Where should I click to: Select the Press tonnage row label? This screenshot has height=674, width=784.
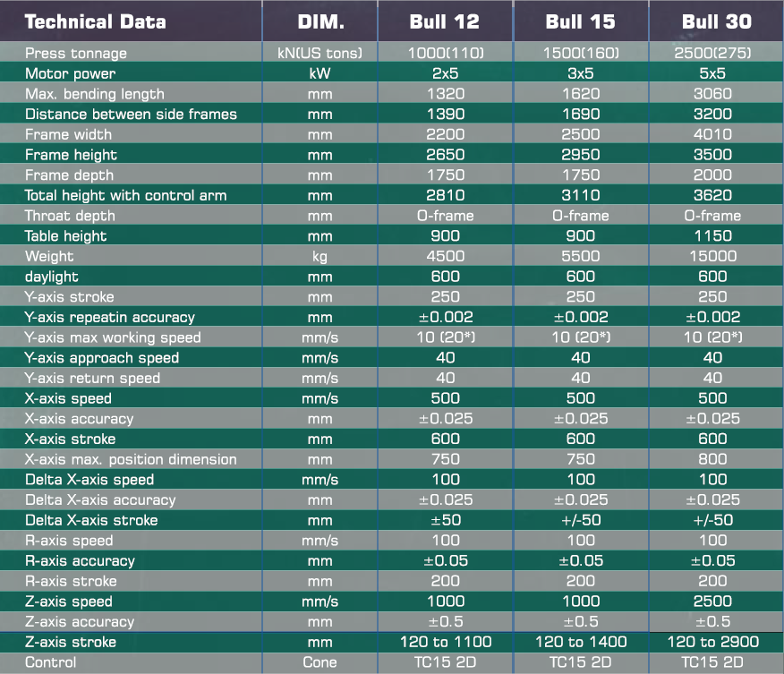click(76, 53)
